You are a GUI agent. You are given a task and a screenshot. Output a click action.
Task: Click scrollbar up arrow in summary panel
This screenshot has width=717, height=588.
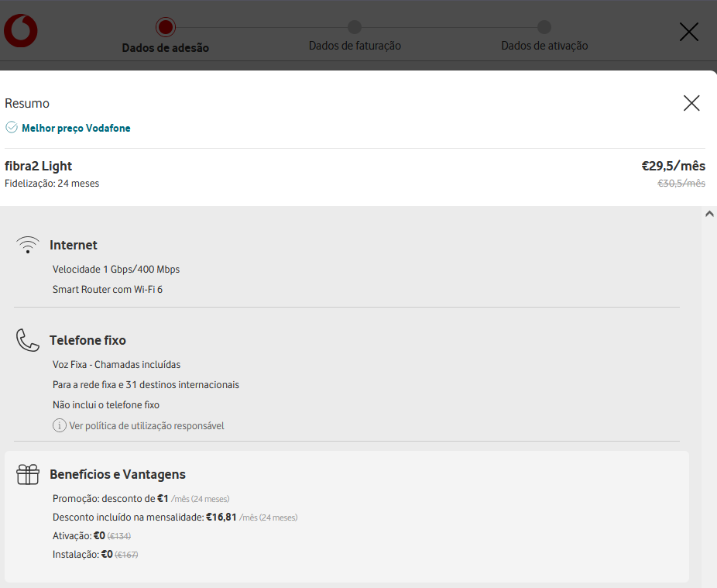coord(709,214)
